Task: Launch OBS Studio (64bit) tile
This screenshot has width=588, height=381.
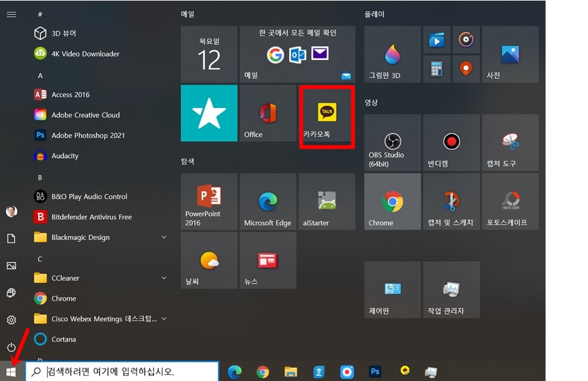Action: pos(392,143)
